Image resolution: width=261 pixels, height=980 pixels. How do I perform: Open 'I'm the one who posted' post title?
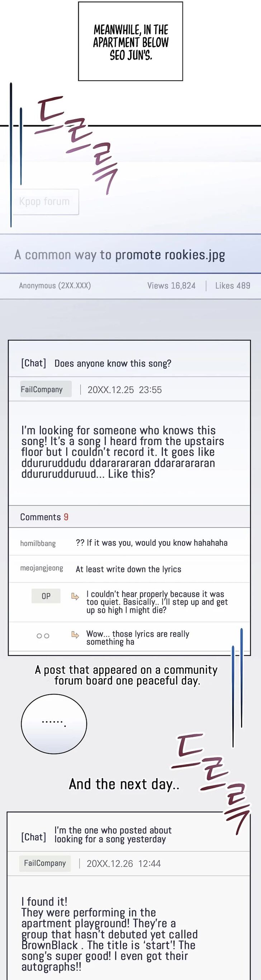113,835
